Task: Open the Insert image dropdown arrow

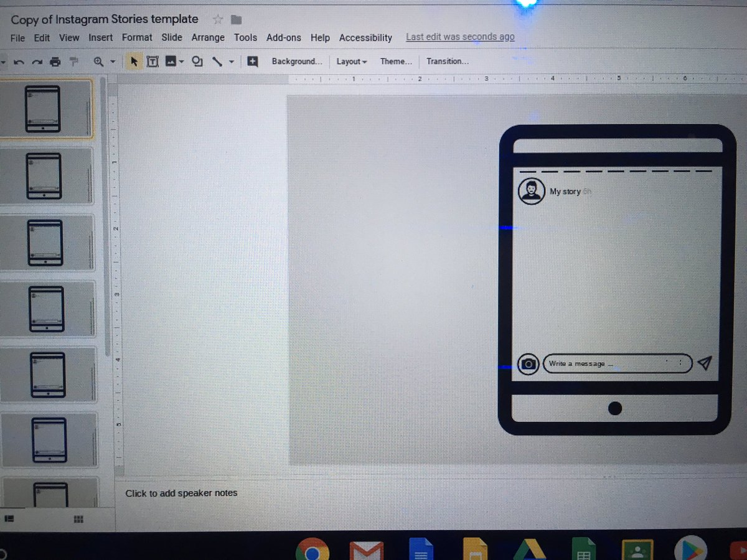Action: pyautogui.click(x=182, y=62)
